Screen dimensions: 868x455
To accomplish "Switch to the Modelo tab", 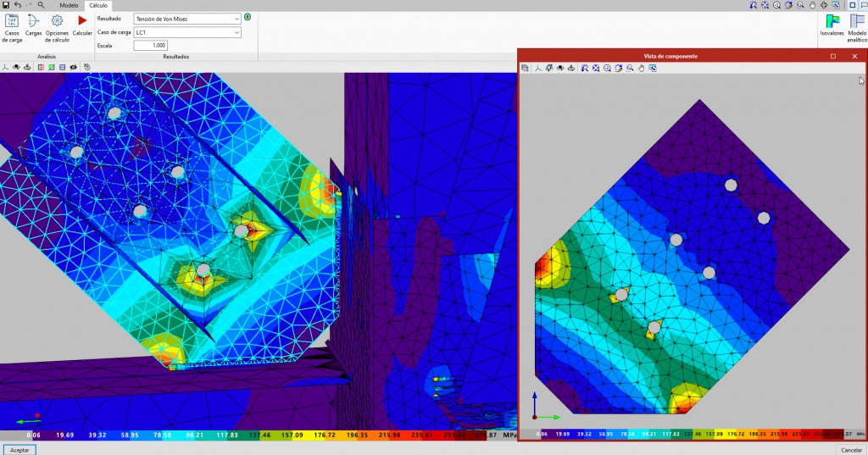I will [x=69, y=5].
